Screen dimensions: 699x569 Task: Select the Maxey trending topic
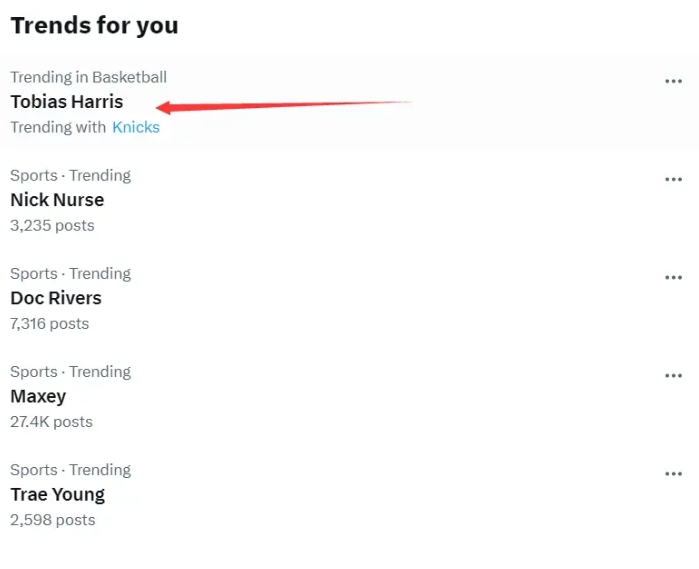pyautogui.click(x=38, y=396)
